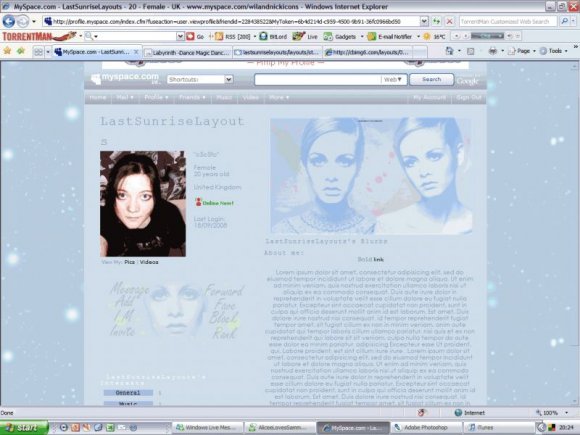The image size is (580, 435).
Task: Expand the address bar history dropdown
Action: 424,21
